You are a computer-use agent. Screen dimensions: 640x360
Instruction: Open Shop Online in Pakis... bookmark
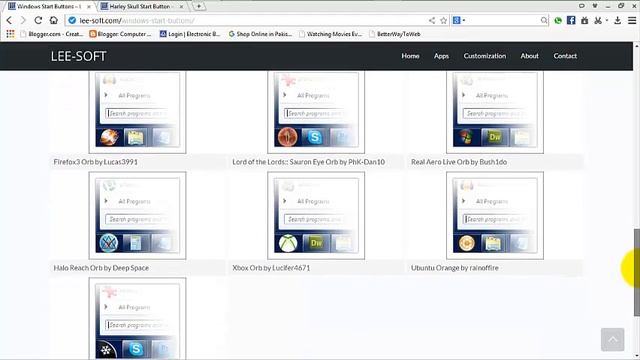point(260,34)
